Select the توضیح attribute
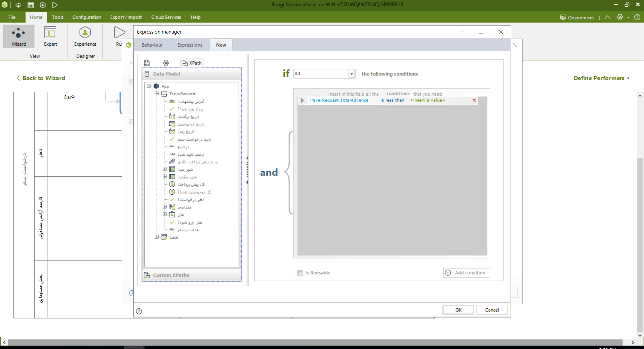 pyautogui.click(x=183, y=147)
